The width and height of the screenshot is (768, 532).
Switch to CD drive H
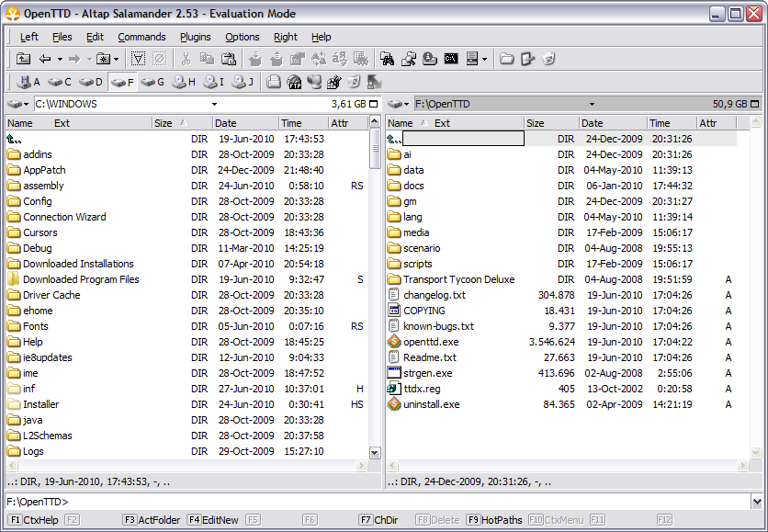184,82
